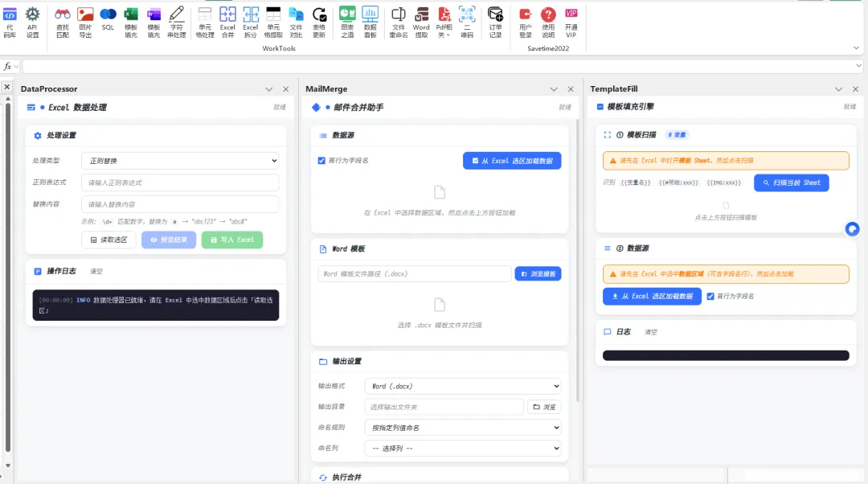Image resolution: width=868 pixels, height=484 pixels.
Task: Open 输出格式 Word (.docx) dropdown
Action: [x=463, y=386]
